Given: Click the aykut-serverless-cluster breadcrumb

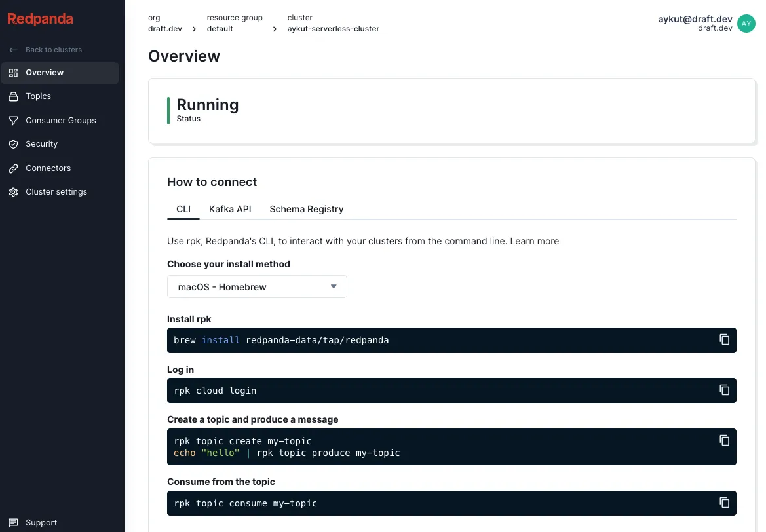Looking at the screenshot, I should pyautogui.click(x=333, y=29).
